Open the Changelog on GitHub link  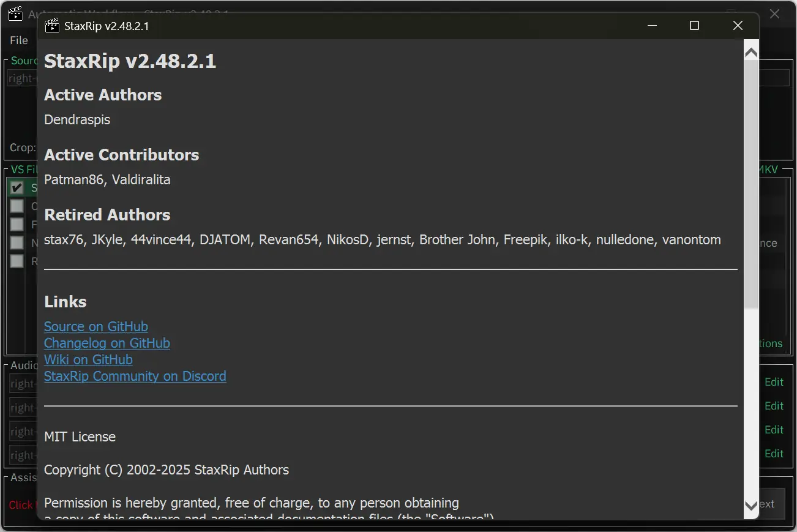(x=107, y=343)
